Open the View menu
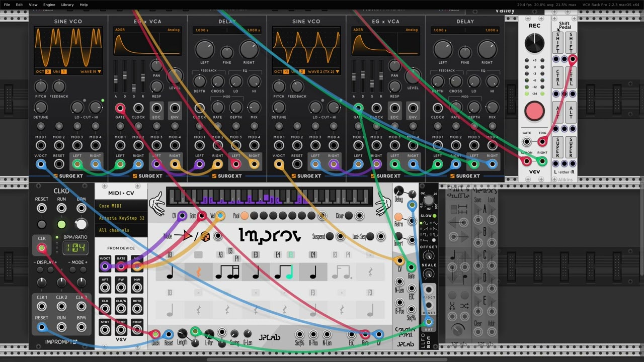Image resolution: width=644 pixels, height=362 pixels. pyautogui.click(x=33, y=5)
